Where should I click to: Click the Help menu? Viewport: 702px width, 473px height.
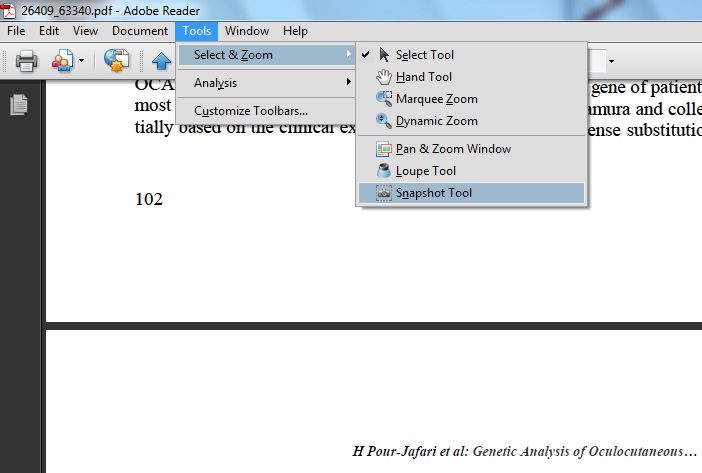click(295, 31)
